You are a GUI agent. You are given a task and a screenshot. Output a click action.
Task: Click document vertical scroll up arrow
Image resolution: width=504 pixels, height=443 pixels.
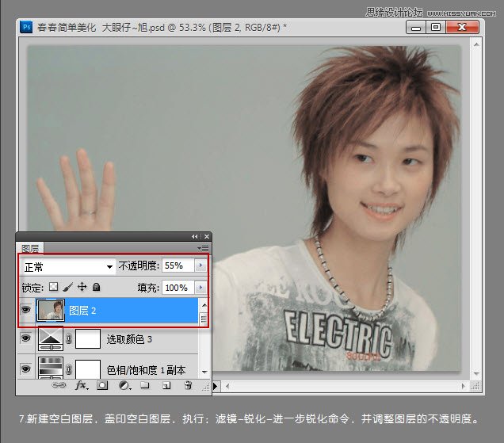[x=476, y=44]
